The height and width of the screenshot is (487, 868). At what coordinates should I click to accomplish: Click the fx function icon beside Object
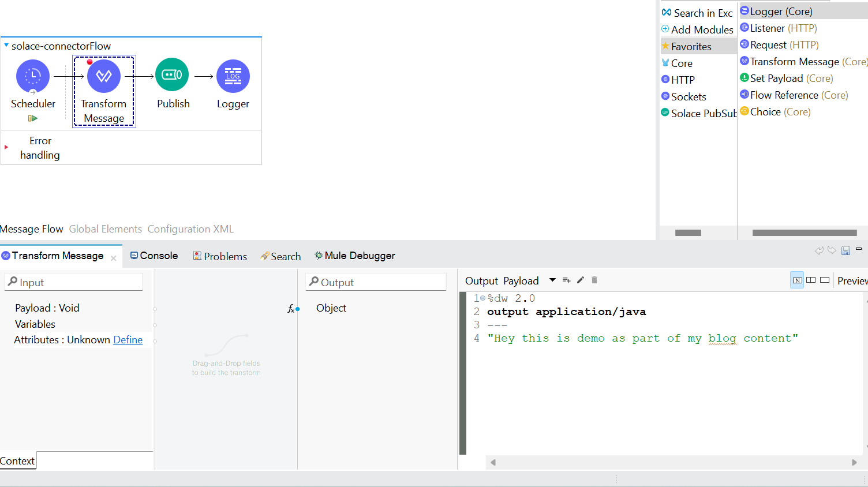pos(291,309)
